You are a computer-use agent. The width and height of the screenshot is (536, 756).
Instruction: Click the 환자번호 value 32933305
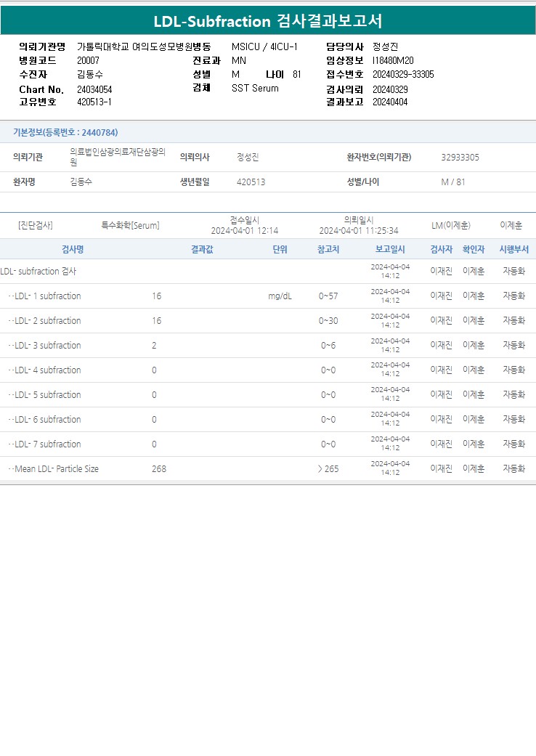point(460,158)
